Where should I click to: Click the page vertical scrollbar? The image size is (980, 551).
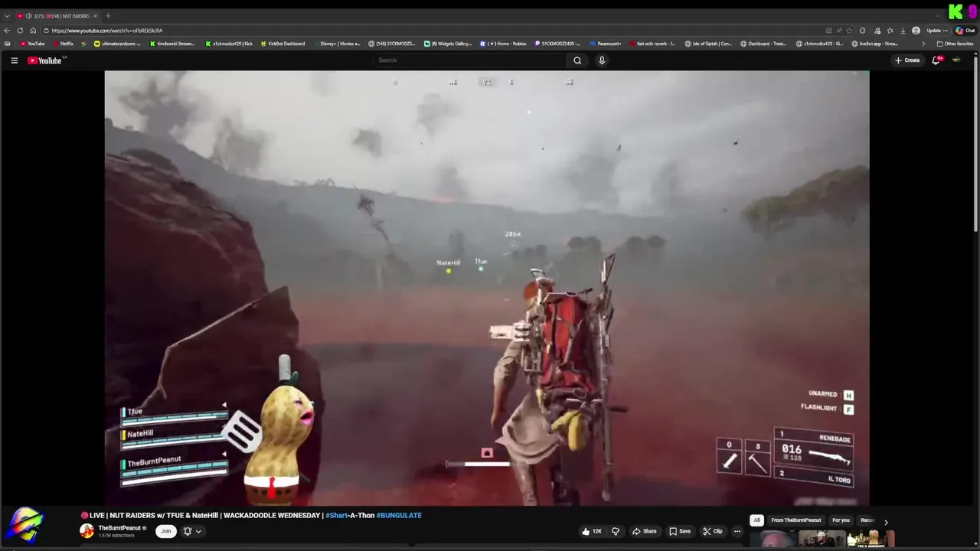[x=976, y=145]
